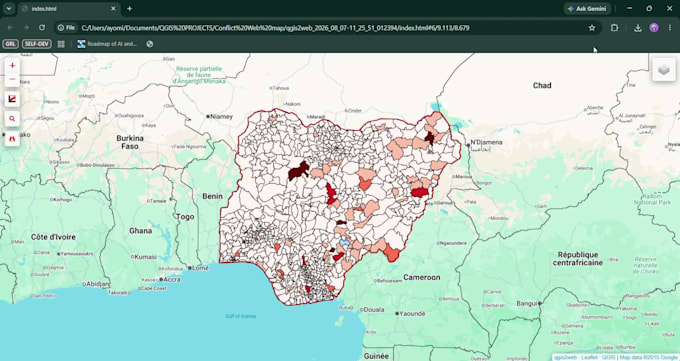This screenshot has height=361, width=680.
Task: Minimize the browser window
Action: click(629, 8)
